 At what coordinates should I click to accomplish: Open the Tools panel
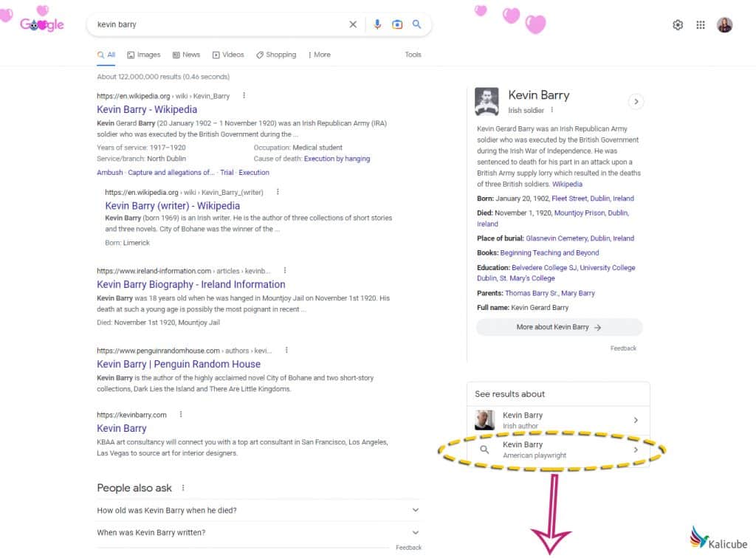[413, 55]
